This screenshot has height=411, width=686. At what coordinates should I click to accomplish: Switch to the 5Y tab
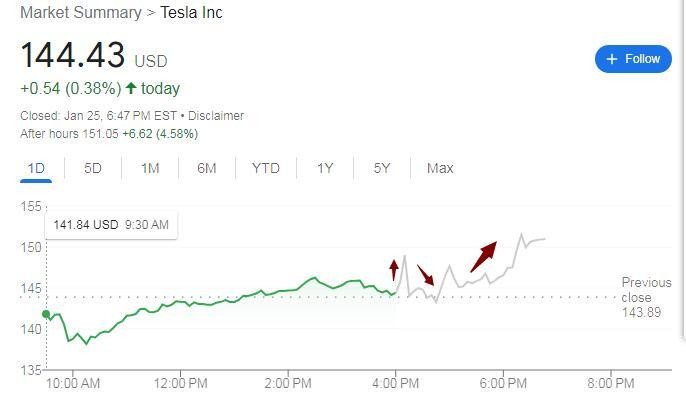pos(382,168)
